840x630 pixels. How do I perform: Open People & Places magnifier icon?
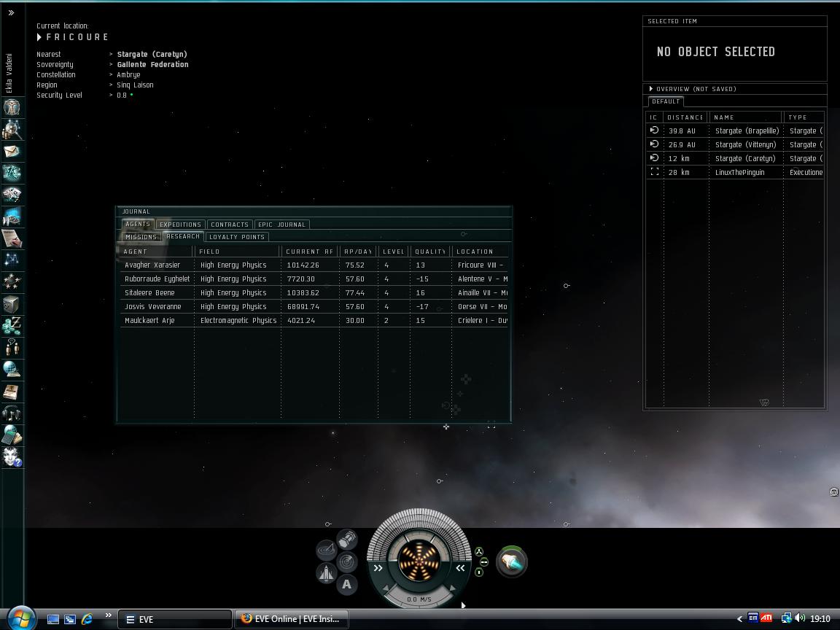coord(11,130)
